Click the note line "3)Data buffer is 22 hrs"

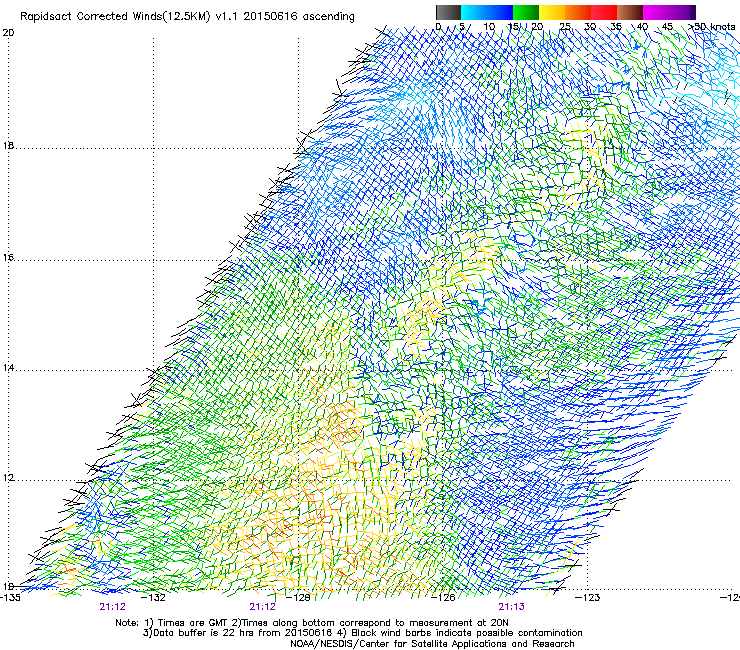[362, 633]
